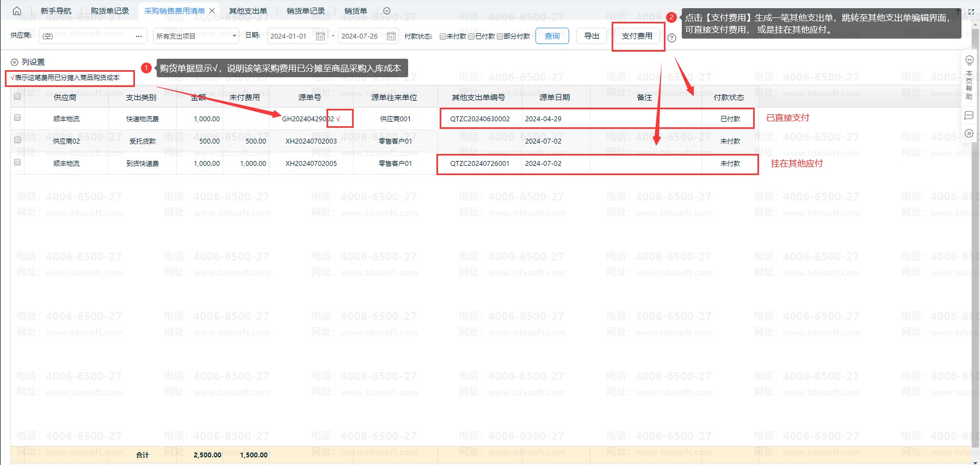
Task: Open the chat message icon in sidebar
Action: [x=969, y=115]
